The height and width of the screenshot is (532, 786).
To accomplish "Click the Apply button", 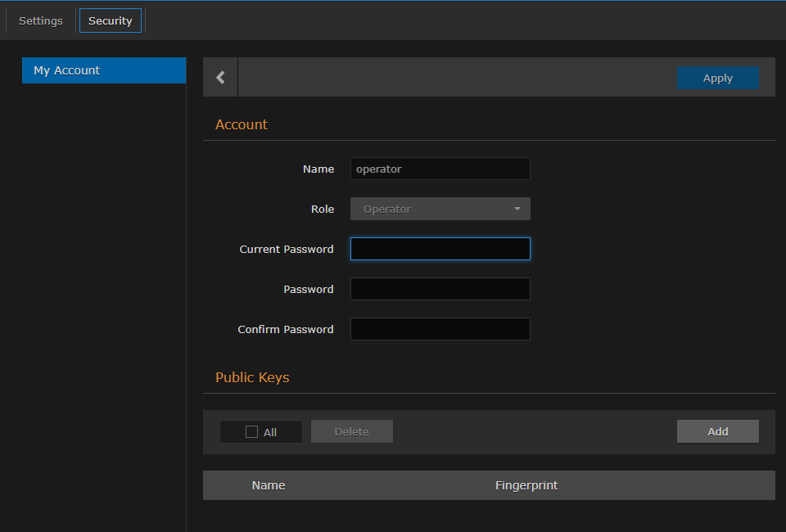I will point(718,78).
